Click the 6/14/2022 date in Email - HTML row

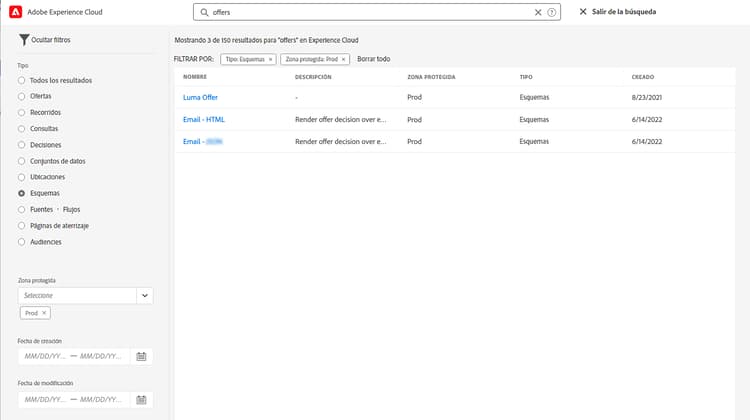click(647, 120)
